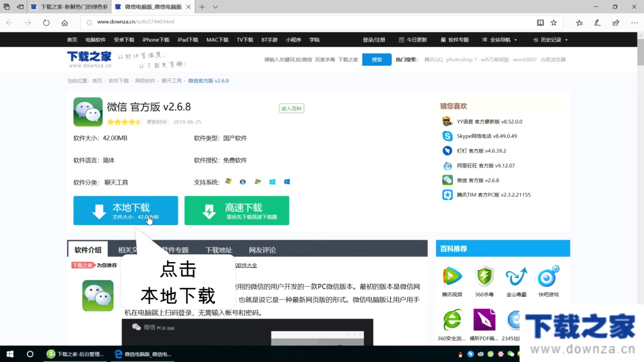Select 安卓下载 in the navigation bar
The width and height of the screenshot is (644, 362).
click(124, 40)
